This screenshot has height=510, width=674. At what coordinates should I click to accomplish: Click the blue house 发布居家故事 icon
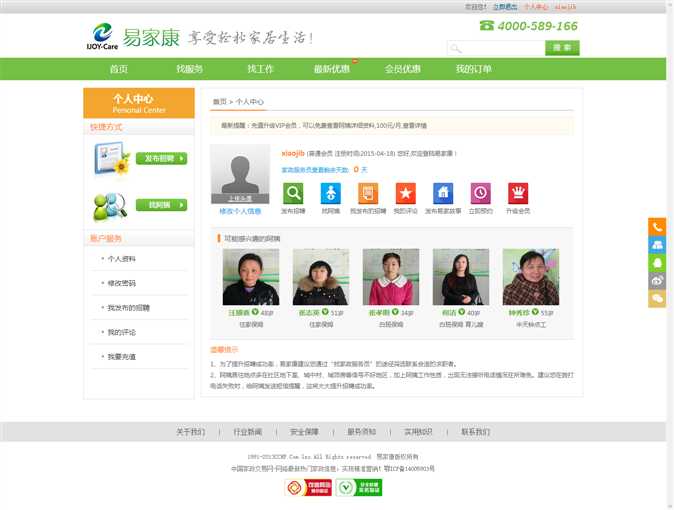click(443, 194)
